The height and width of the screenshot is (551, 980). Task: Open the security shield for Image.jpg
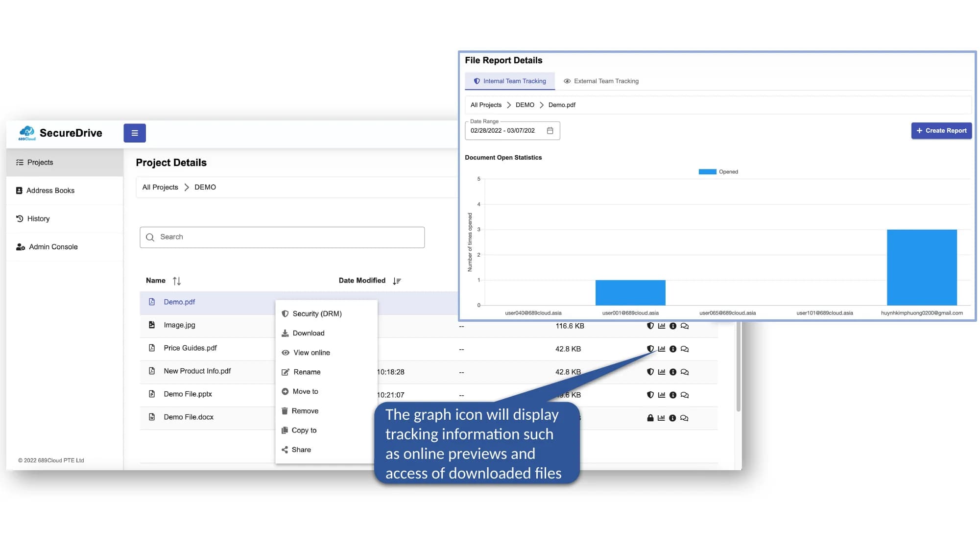(650, 326)
